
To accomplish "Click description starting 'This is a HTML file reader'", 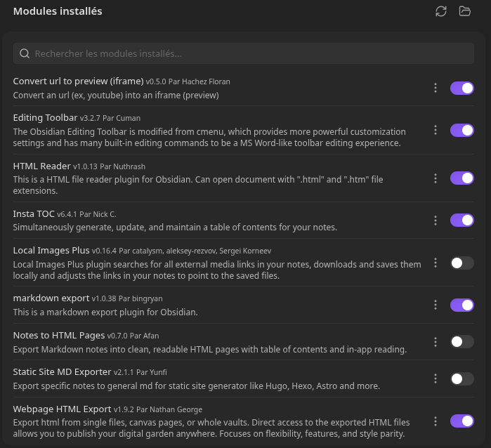I will pos(198,185).
